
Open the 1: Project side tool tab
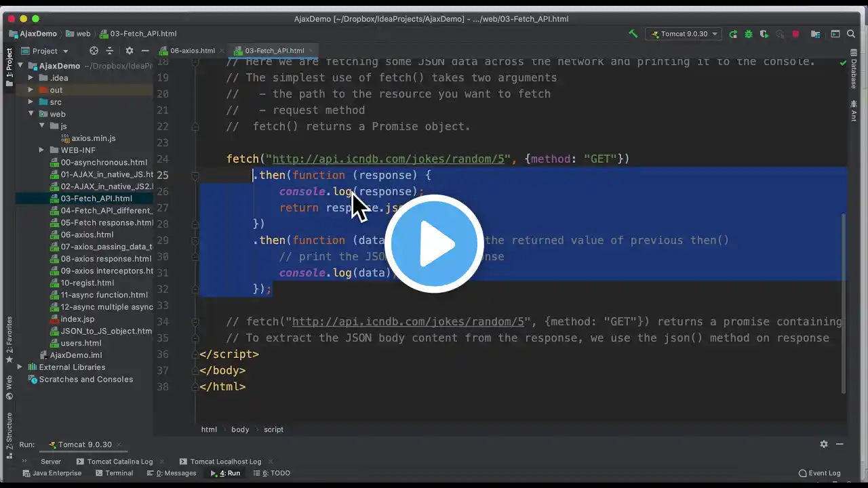(9, 66)
